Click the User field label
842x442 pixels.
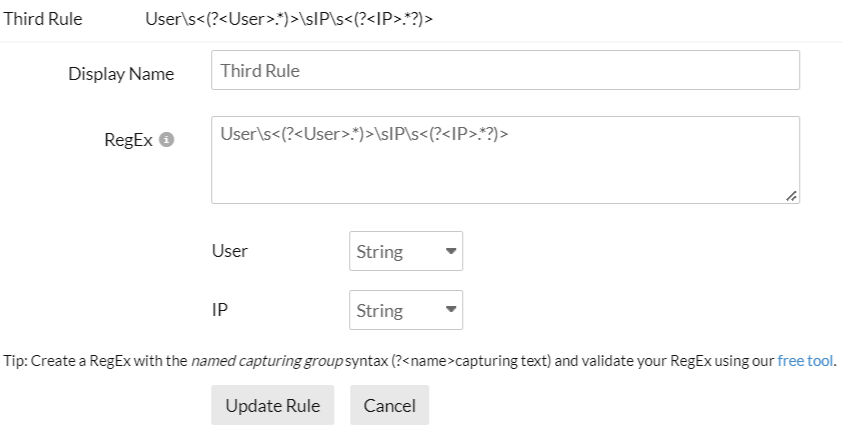(x=230, y=251)
